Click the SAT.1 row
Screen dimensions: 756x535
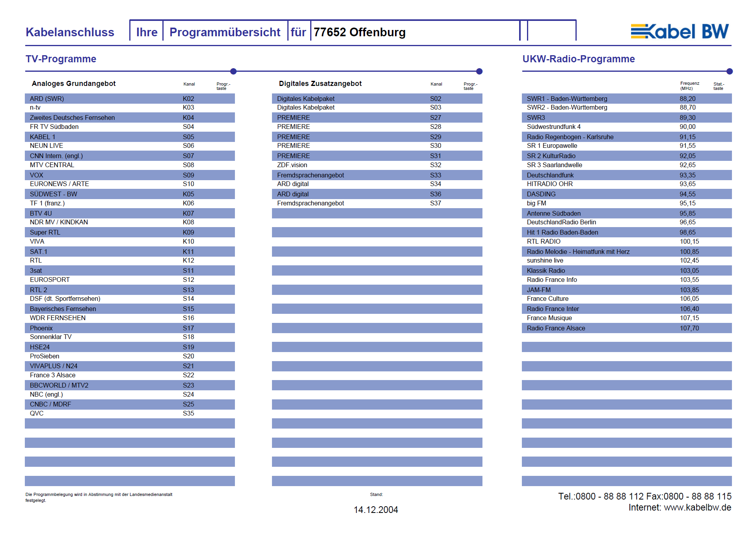pyautogui.click(x=130, y=252)
